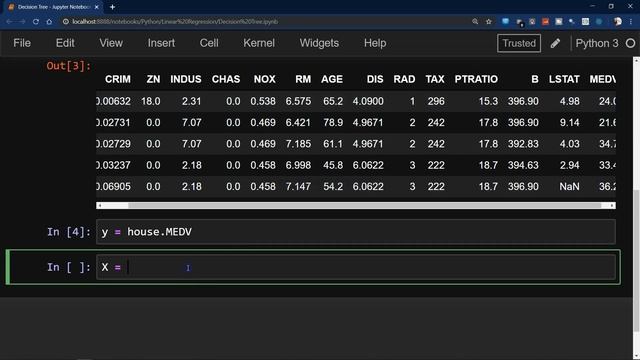Reload the page with refresh icon
The width and height of the screenshot is (640, 360).
pos(36,22)
